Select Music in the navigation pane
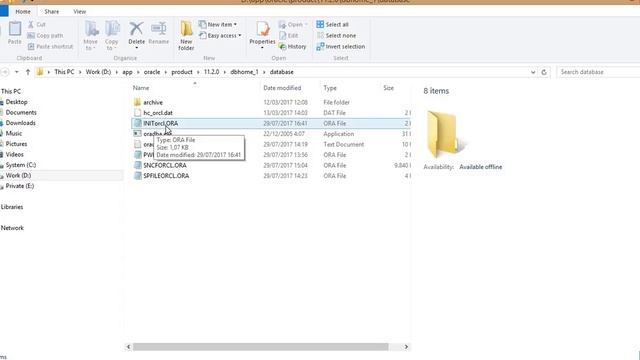The height and width of the screenshot is (360, 640). [13, 133]
